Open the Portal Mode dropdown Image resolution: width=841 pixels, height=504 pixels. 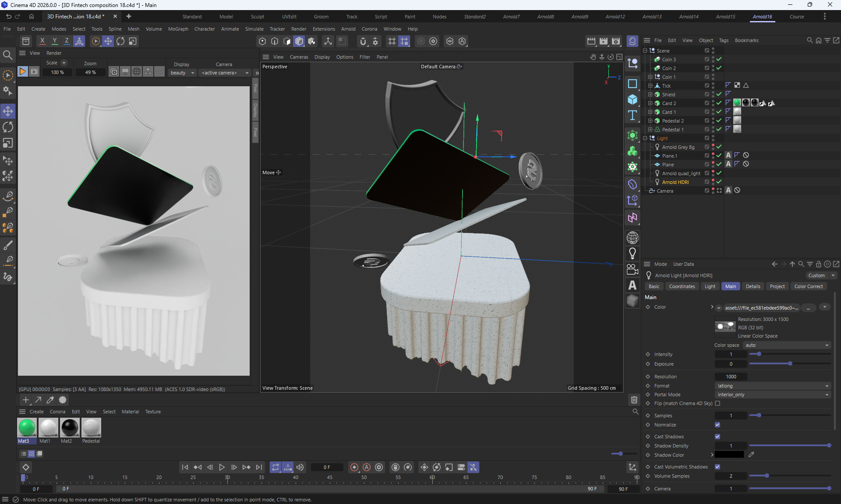[773, 395]
